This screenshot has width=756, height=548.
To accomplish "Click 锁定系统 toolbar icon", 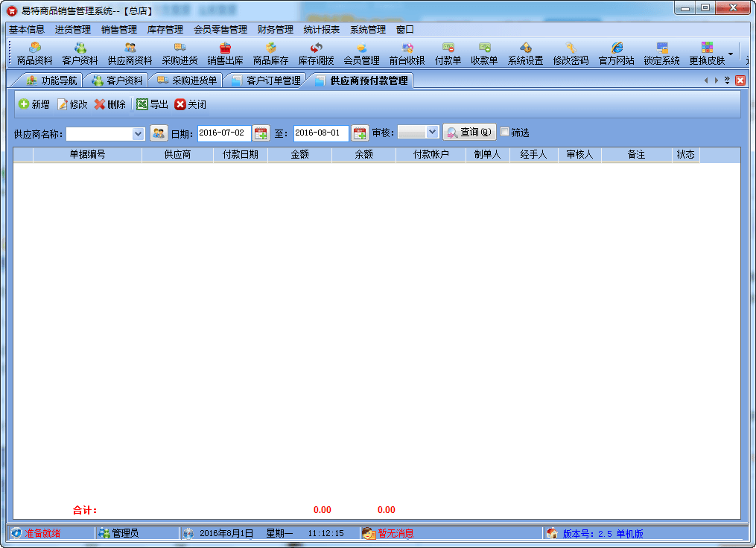I will [661, 54].
